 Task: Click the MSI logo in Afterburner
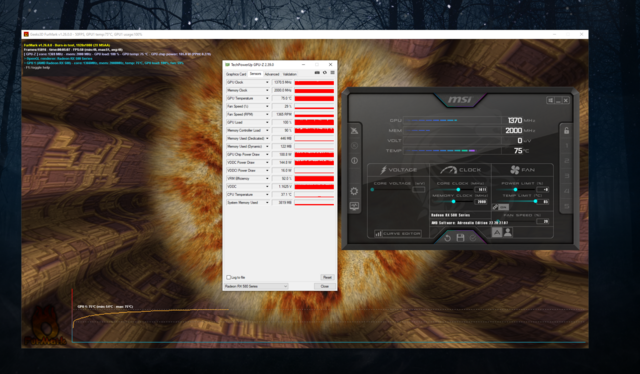click(460, 100)
